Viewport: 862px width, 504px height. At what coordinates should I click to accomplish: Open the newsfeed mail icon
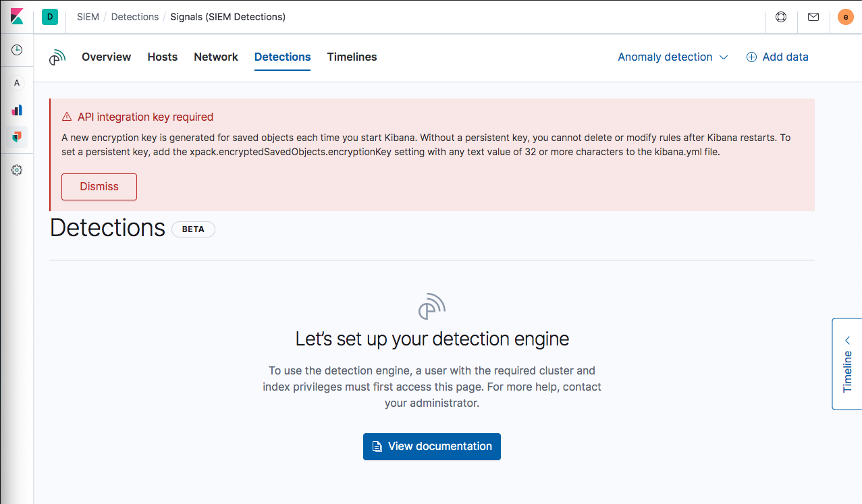813,17
